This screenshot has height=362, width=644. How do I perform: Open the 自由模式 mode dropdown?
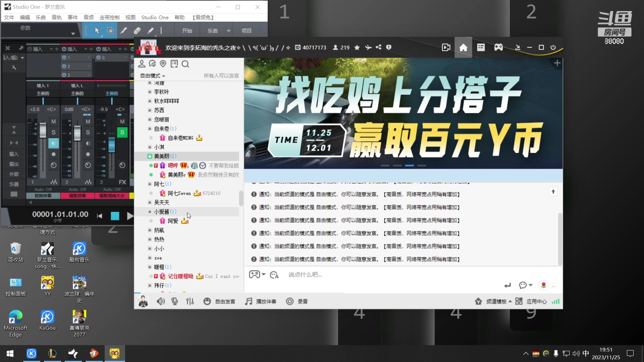click(x=152, y=75)
